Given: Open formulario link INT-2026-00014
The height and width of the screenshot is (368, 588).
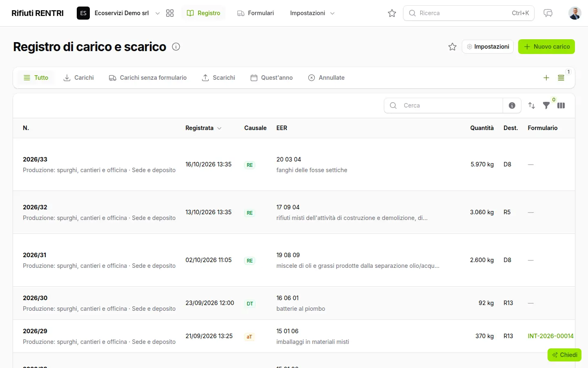Looking at the screenshot, I should click(550, 336).
